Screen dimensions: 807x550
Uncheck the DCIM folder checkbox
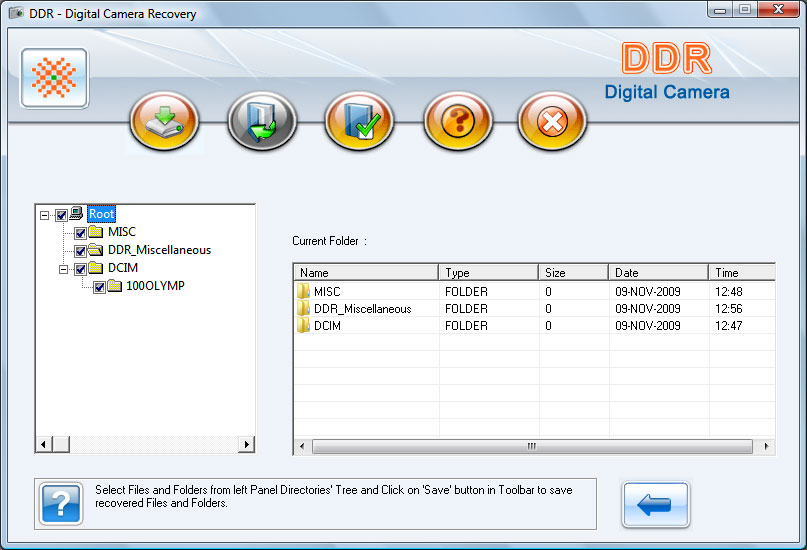click(80, 269)
